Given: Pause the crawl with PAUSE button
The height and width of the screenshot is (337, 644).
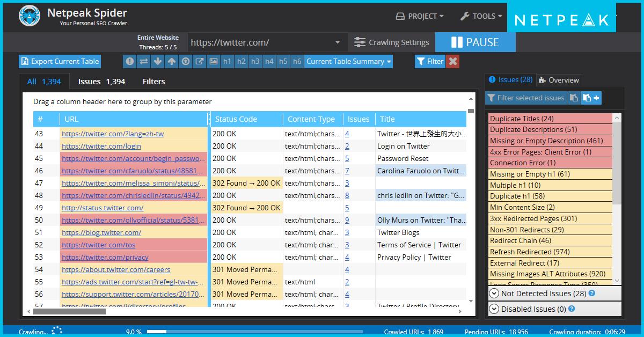Looking at the screenshot, I should point(475,42).
